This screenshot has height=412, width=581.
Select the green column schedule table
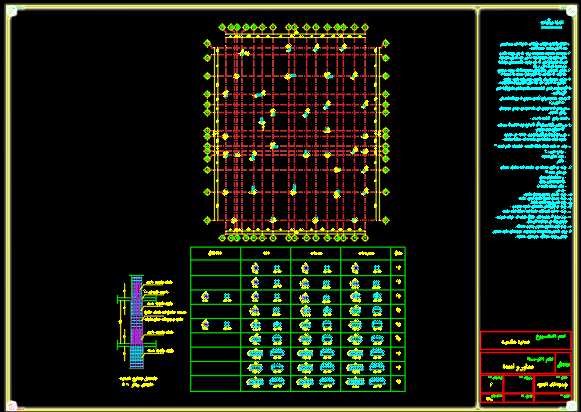298,319
